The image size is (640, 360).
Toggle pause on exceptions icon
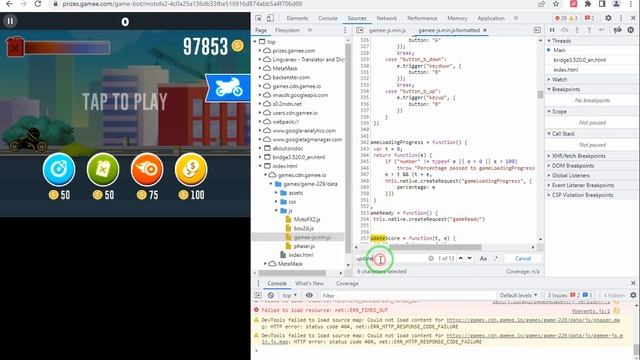[x=631, y=30]
